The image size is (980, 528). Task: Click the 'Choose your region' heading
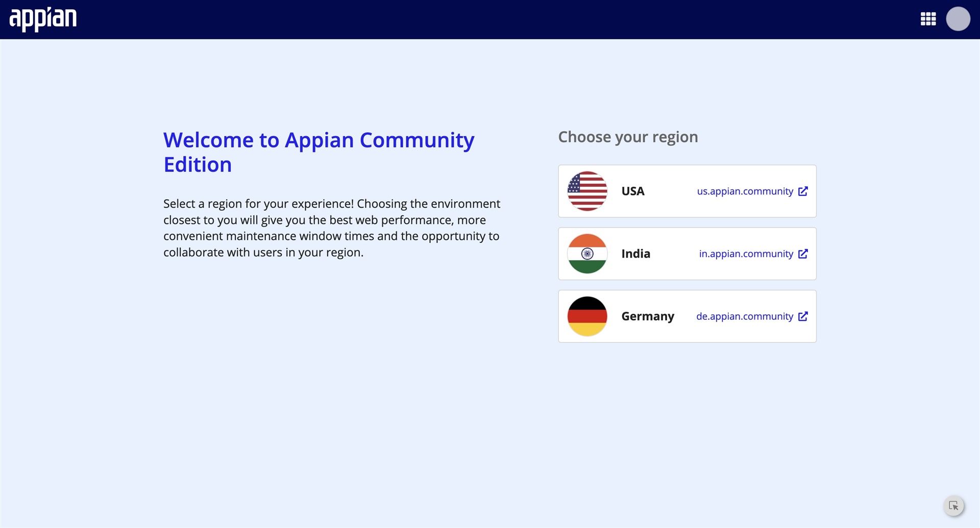point(628,137)
